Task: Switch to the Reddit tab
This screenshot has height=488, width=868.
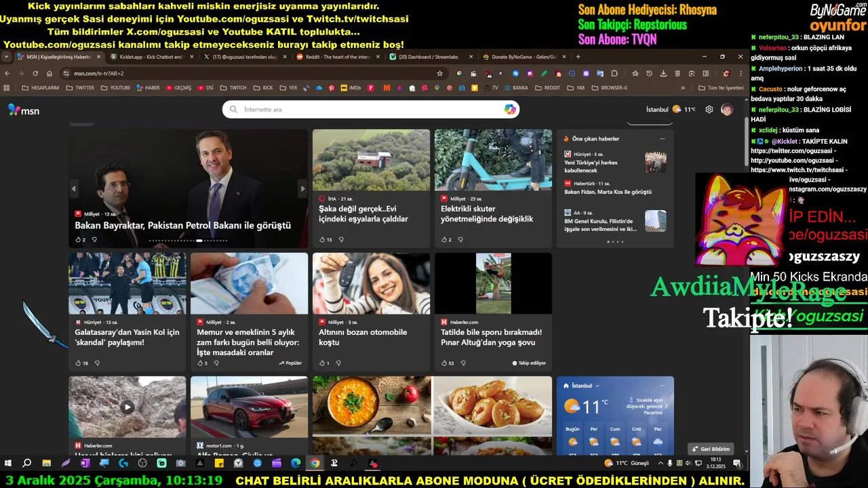Action: click(337, 57)
